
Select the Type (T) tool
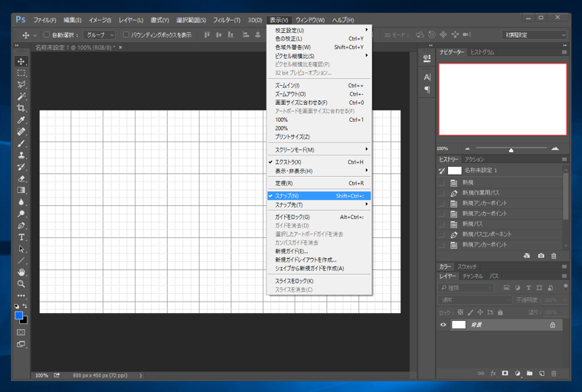(21, 237)
